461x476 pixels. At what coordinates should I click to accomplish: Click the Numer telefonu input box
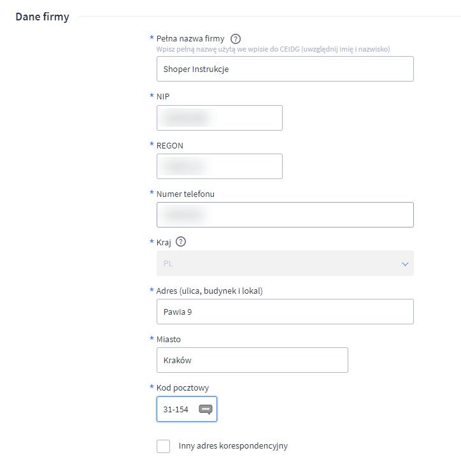tap(285, 215)
